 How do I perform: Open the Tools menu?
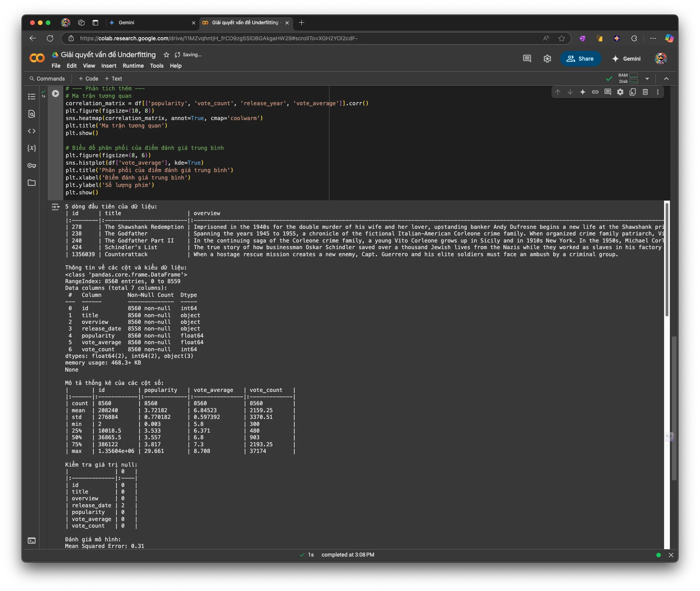(157, 66)
